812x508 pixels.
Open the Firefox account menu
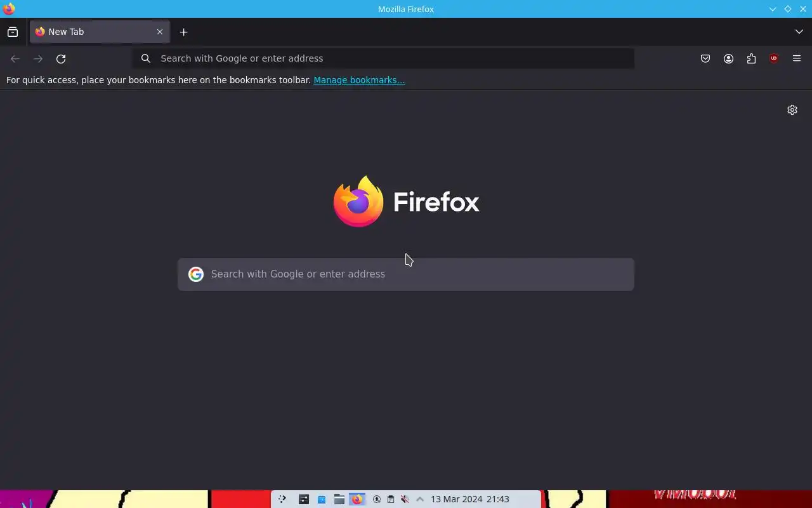728,58
